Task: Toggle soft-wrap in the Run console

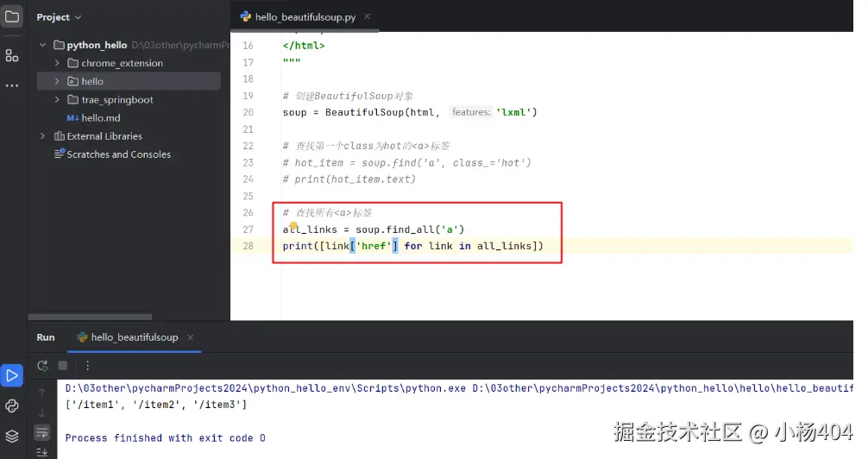Action: (x=42, y=432)
